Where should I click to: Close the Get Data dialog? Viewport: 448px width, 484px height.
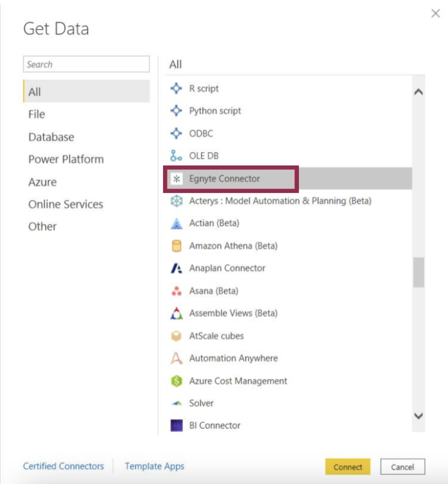pyautogui.click(x=435, y=13)
